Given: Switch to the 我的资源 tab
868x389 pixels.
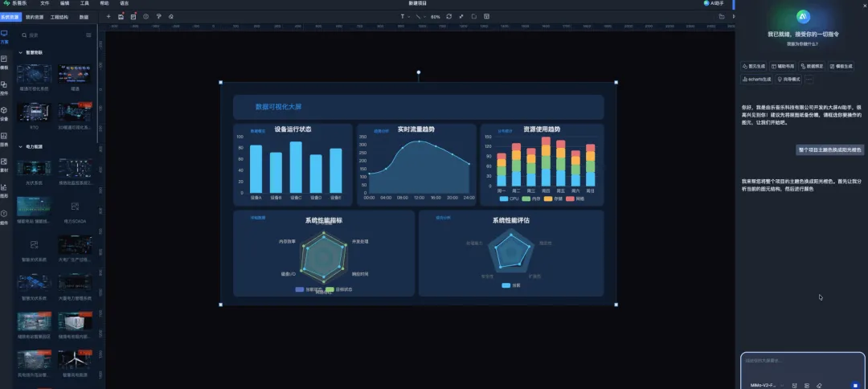Looking at the screenshot, I should (35, 17).
